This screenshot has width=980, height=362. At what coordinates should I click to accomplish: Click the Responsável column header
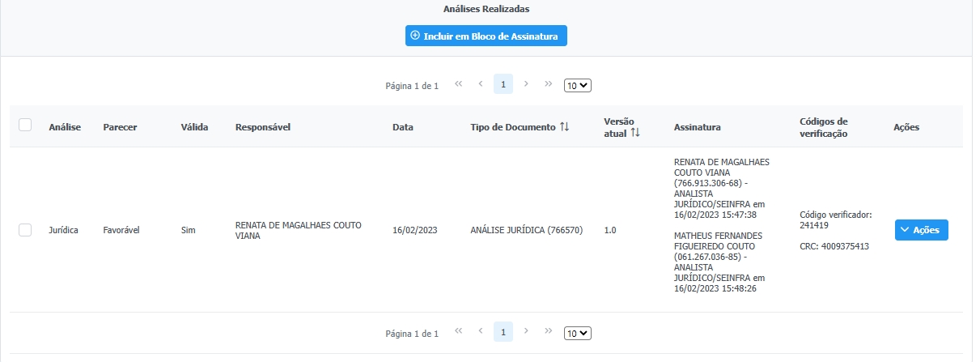(262, 127)
